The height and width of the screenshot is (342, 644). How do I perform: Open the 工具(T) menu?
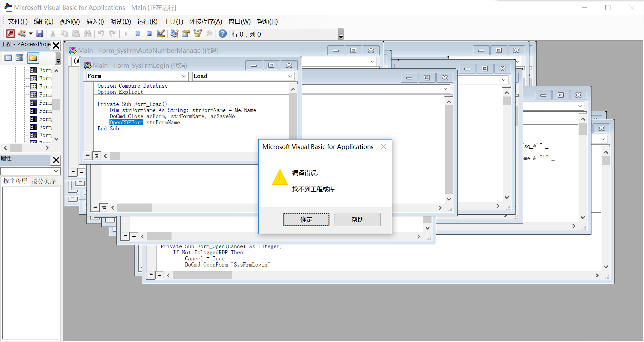click(x=174, y=22)
